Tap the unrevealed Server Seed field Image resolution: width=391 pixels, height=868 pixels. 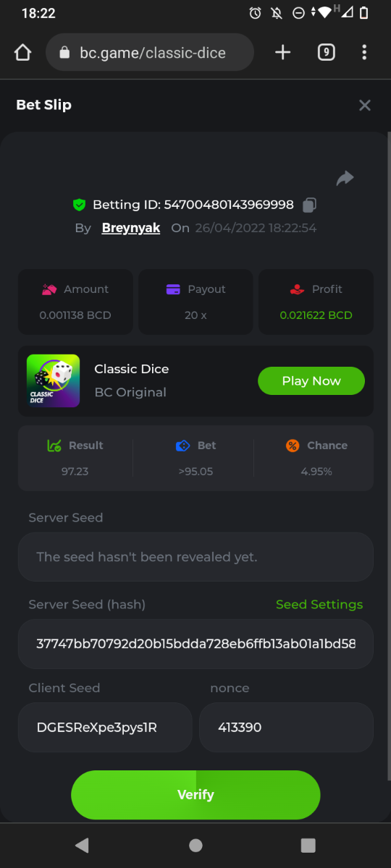[x=195, y=557]
